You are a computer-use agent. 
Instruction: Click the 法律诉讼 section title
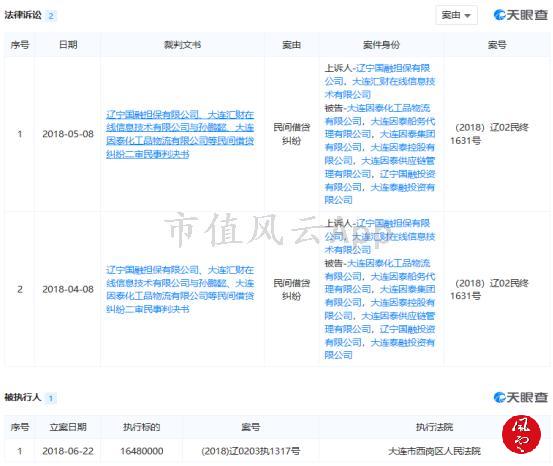23,15
